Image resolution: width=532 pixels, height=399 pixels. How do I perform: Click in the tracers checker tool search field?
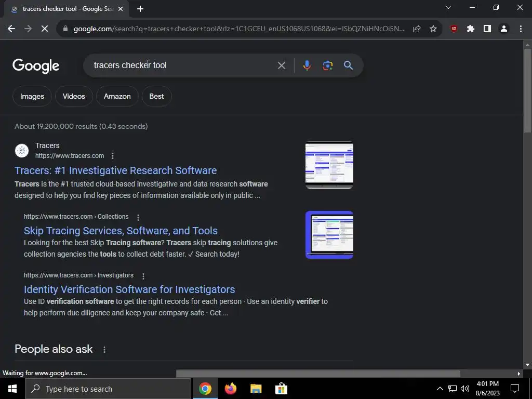coord(183,65)
